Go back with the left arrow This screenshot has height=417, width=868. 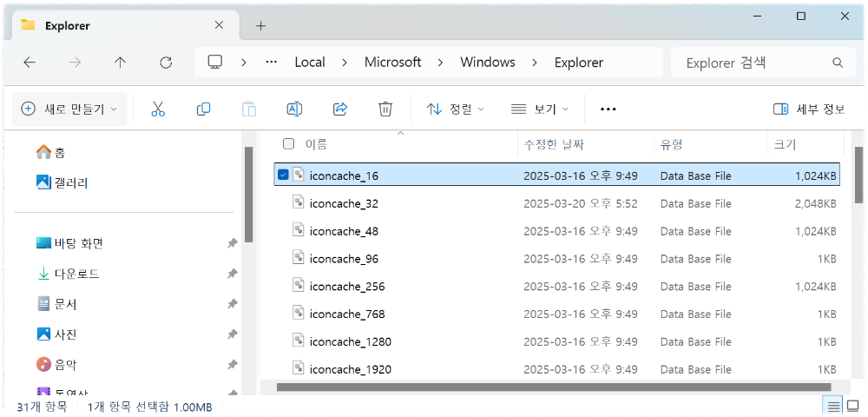(30, 63)
